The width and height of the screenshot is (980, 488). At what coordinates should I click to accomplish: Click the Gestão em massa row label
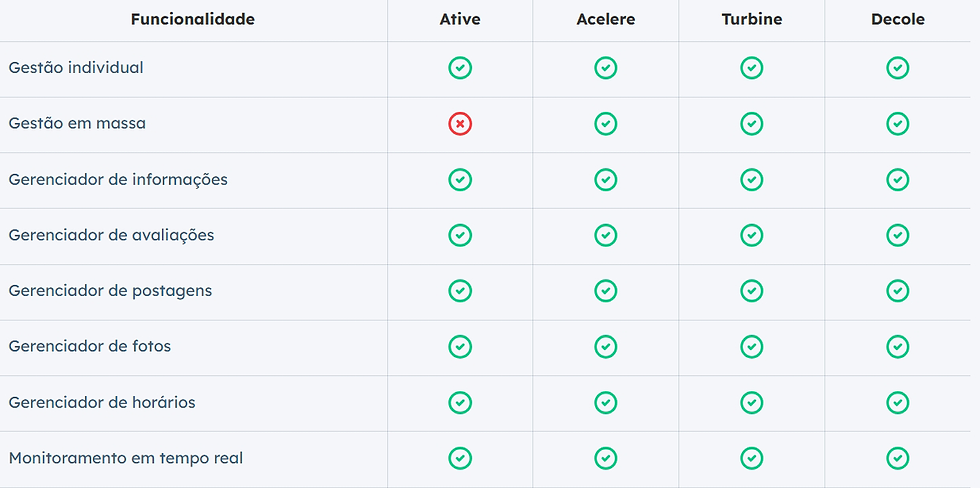click(77, 123)
